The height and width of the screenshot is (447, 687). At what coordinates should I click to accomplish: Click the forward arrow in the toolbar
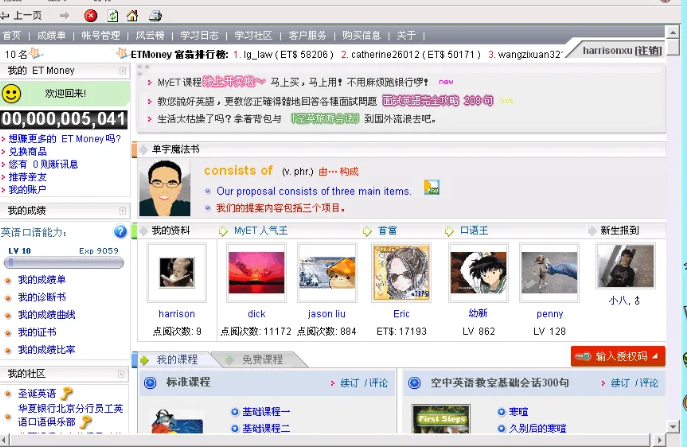click(64, 16)
